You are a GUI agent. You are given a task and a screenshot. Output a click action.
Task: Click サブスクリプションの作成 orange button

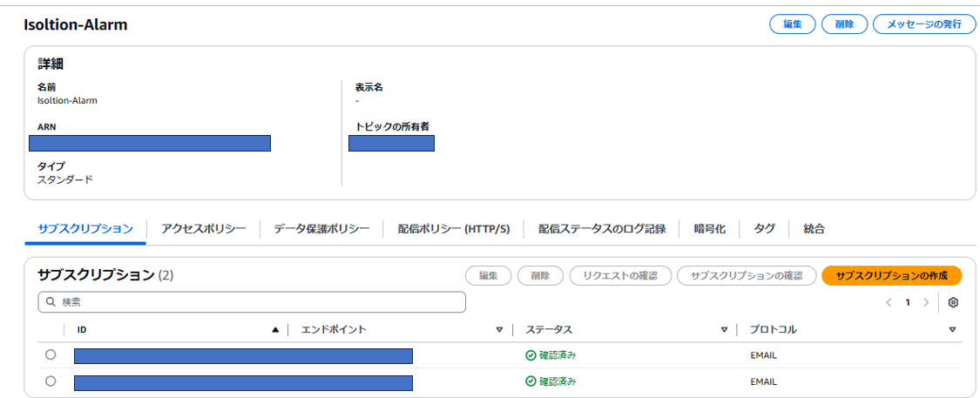(x=891, y=275)
